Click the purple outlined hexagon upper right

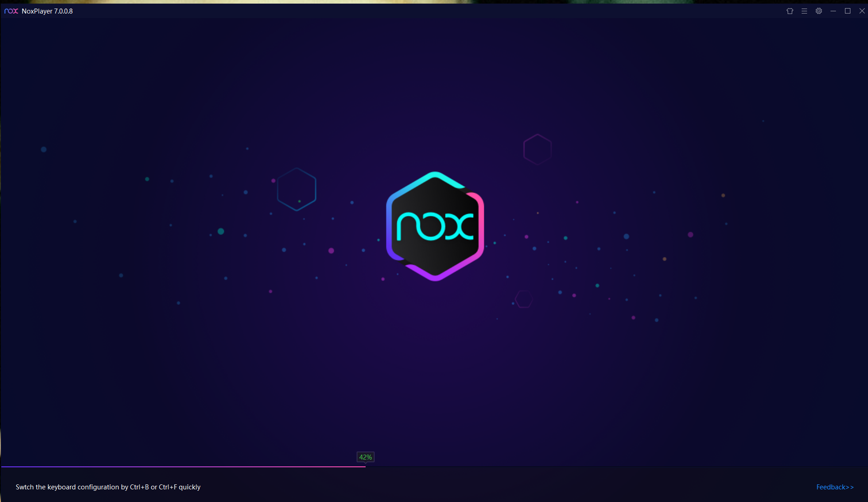point(537,149)
